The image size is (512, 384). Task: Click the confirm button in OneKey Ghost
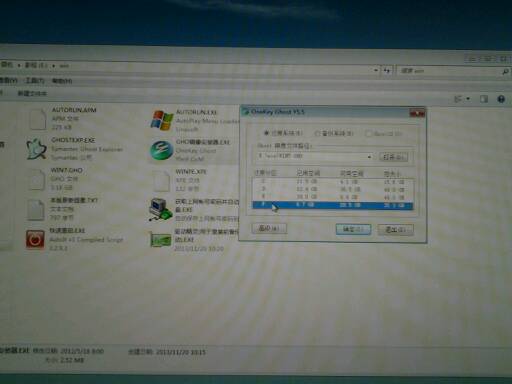pyautogui.click(x=353, y=229)
